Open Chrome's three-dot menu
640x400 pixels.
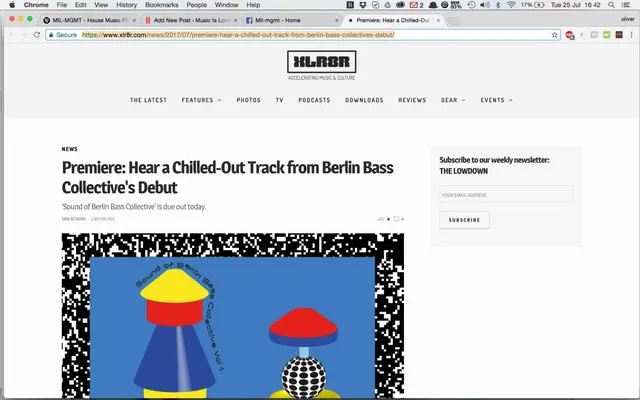coord(631,35)
